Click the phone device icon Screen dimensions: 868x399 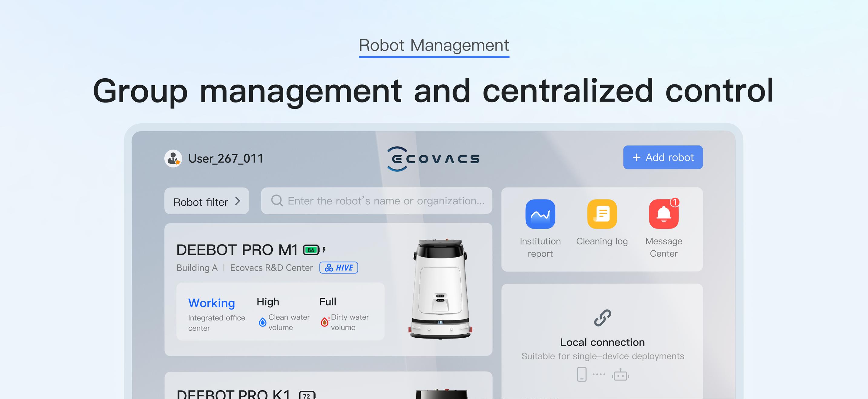point(582,374)
